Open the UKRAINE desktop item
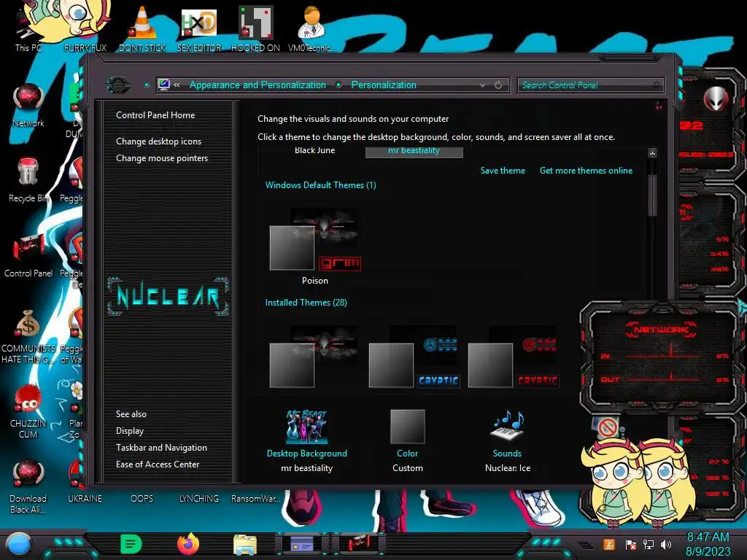The height and width of the screenshot is (560, 747). click(85, 499)
